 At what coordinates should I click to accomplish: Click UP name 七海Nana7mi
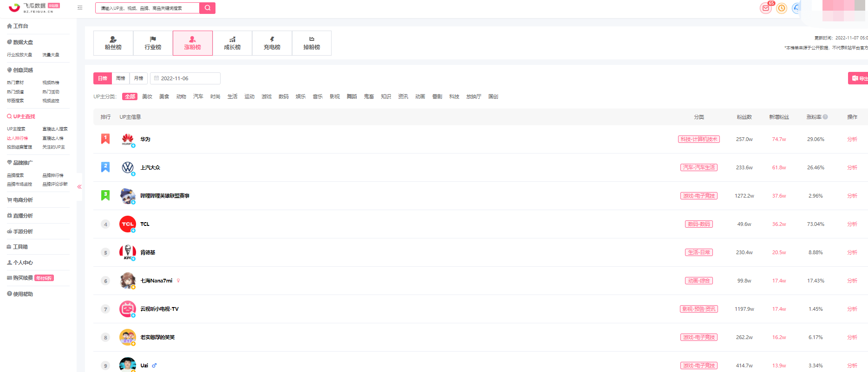click(x=157, y=281)
